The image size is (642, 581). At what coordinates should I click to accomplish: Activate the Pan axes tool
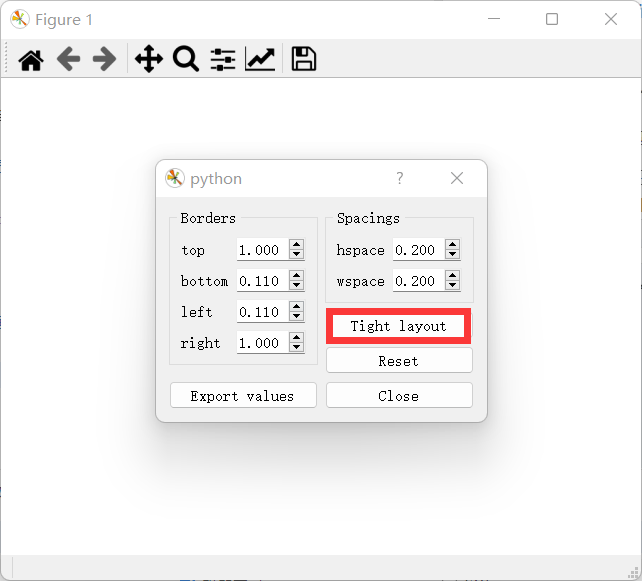point(149,59)
